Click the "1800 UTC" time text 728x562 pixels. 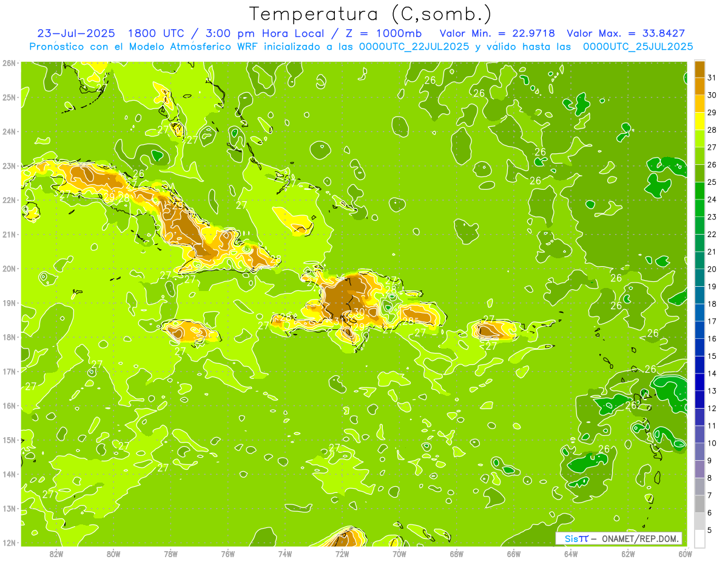158,33
